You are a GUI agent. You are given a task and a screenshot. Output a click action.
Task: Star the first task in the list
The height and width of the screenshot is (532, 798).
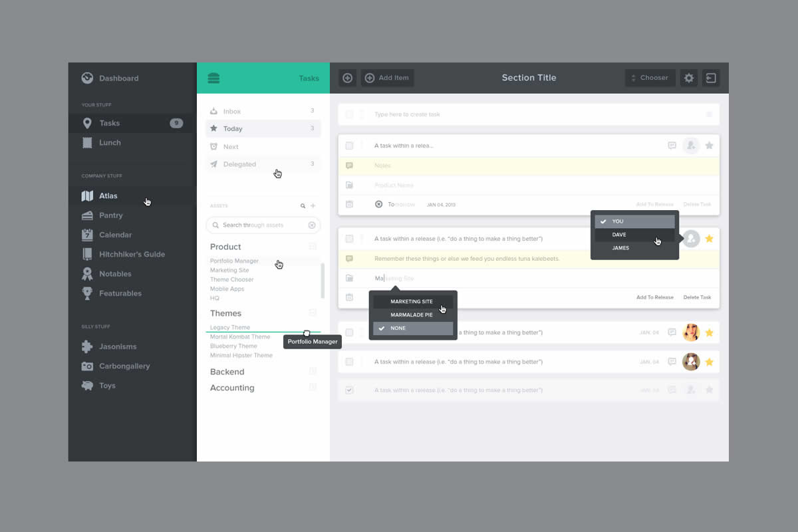click(x=709, y=146)
